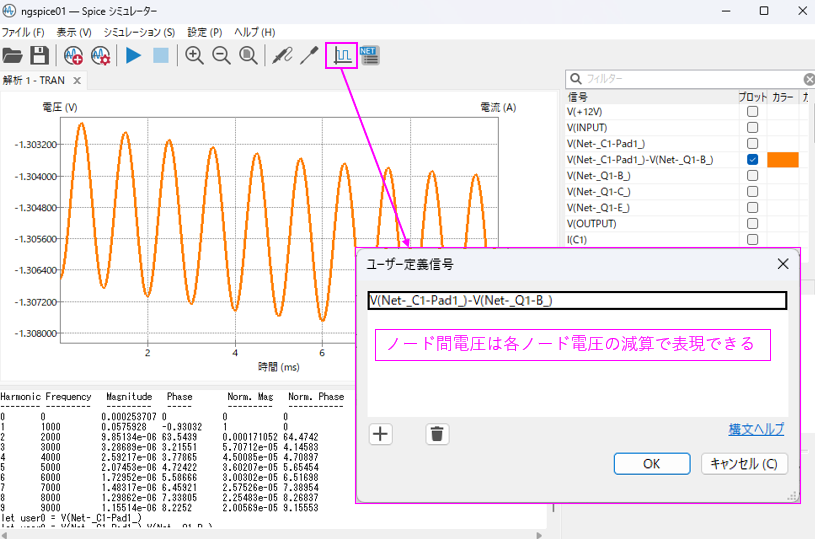Enable plot for I(C1)
Screen dimensions: 815x539
(x=752, y=240)
